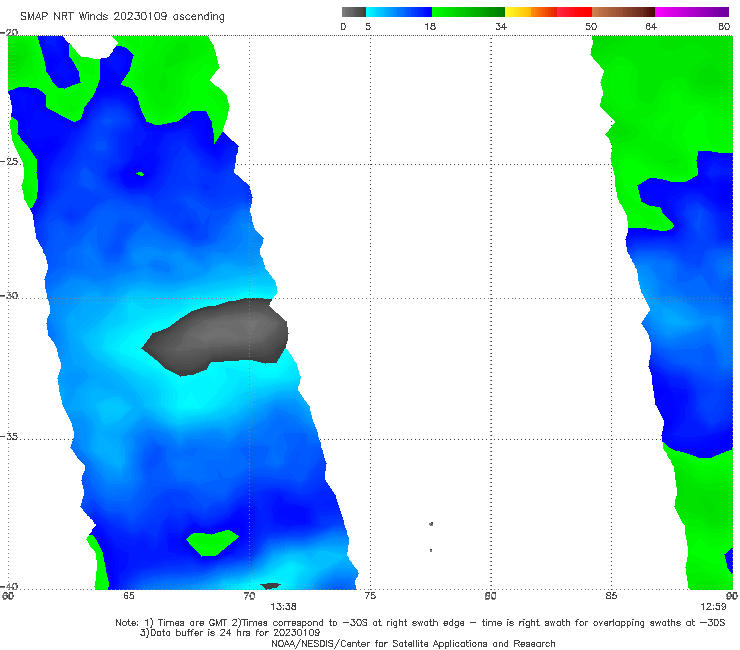Click the color bar label '50'
The height and width of the screenshot is (650, 740).
coord(591,27)
